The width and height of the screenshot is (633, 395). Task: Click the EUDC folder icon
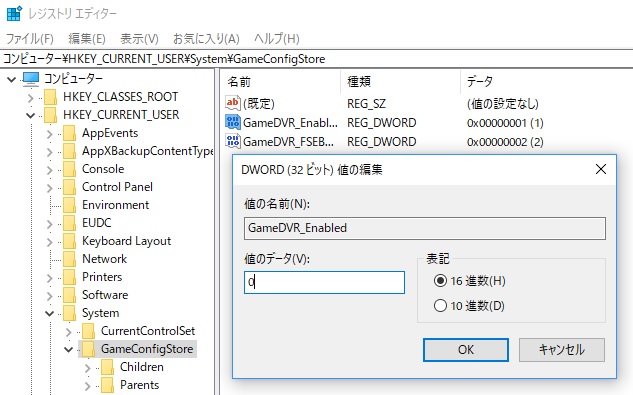click(69, 223)
